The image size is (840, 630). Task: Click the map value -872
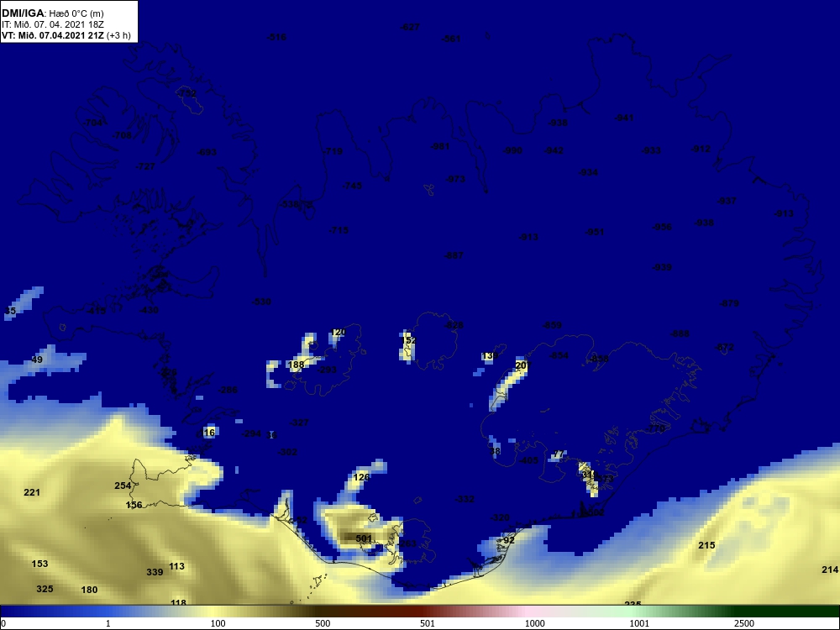tap(724, 347)
